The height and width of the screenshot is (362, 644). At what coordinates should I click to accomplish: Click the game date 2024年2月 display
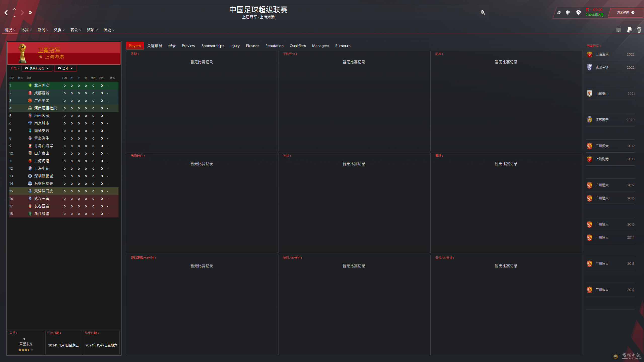point(595,15)
